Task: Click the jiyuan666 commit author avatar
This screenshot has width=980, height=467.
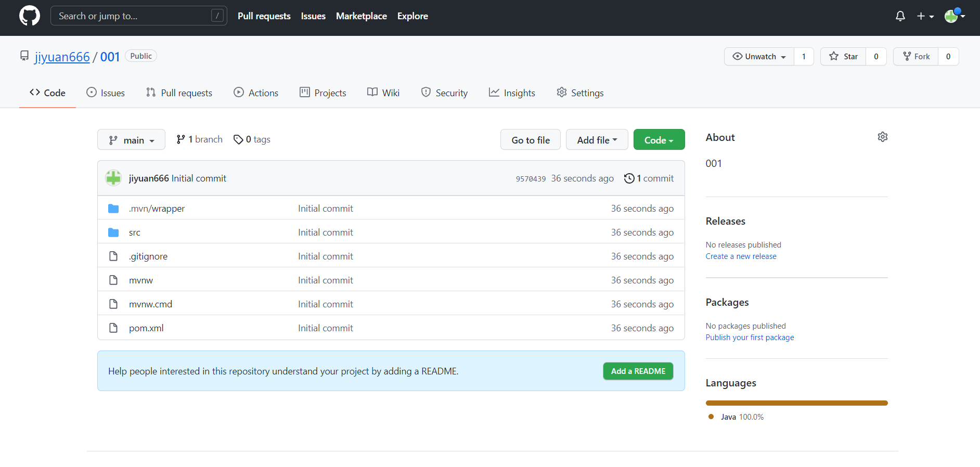Action: click(113, 178)
